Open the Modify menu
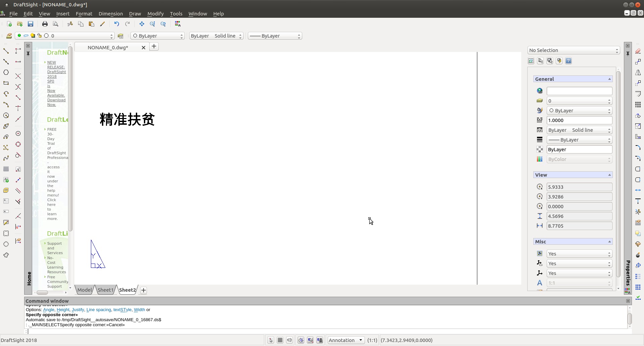The height and width of the screenshot is (346, 644). pyautogui.click(x=155, y=14)
